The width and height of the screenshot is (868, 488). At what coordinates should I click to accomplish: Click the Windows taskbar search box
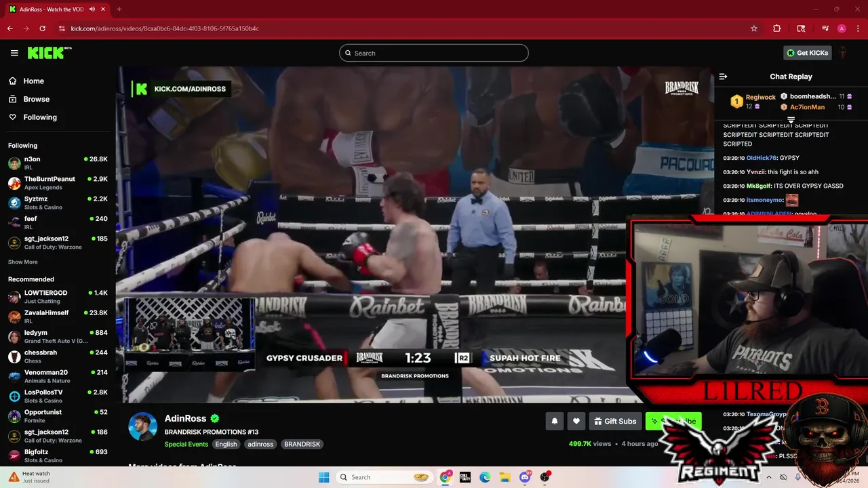click(384, 477)
